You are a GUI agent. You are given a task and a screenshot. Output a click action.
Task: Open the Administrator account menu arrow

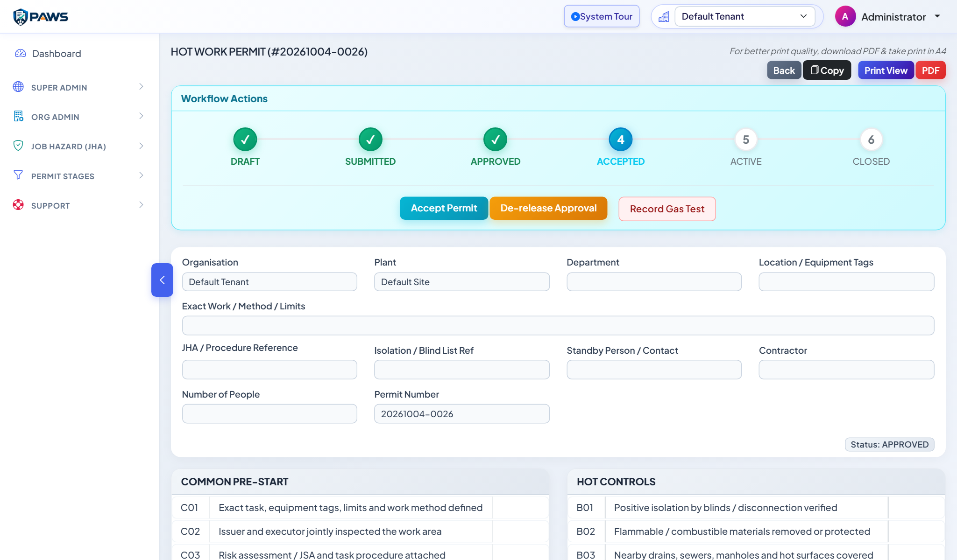(937, 16)
